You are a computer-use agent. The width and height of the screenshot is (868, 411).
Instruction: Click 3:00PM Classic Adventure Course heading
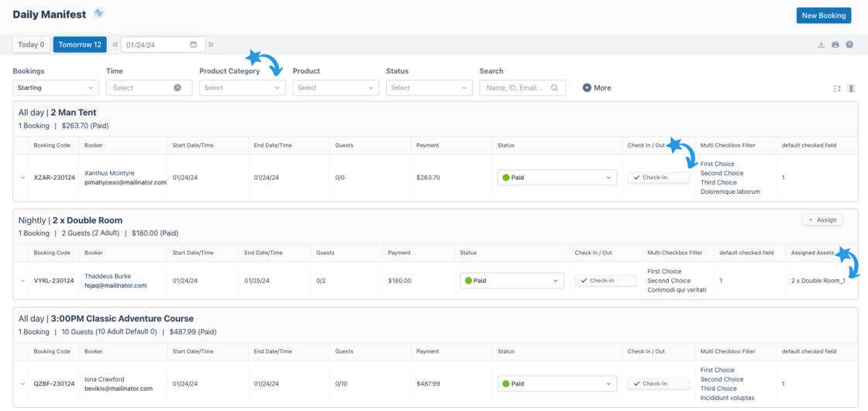[x=122, y=319]
